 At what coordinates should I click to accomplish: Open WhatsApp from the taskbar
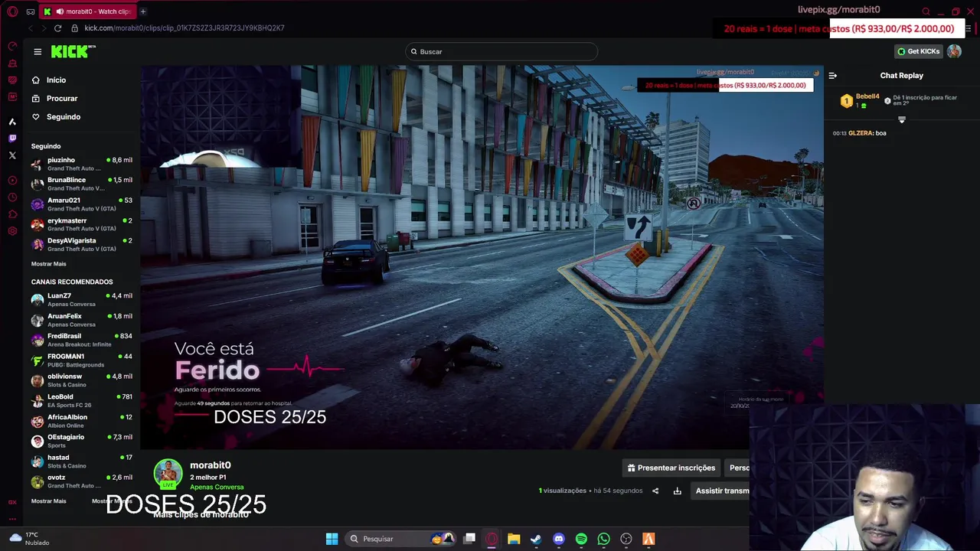click(x=603, y=539)
